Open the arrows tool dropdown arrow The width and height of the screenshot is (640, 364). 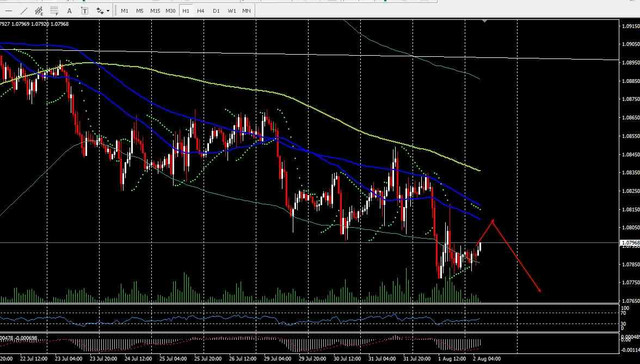coord(108,11)
